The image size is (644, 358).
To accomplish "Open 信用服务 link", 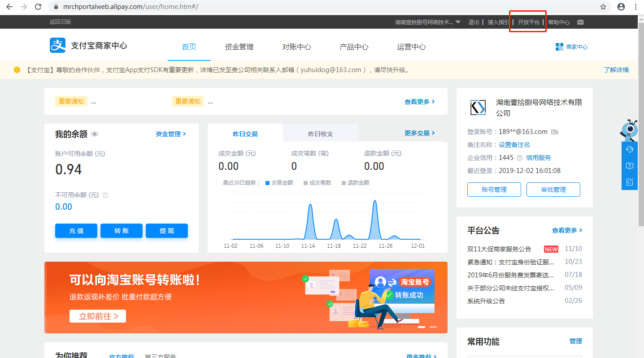I will pyautogui.click(x=539, y=158).
